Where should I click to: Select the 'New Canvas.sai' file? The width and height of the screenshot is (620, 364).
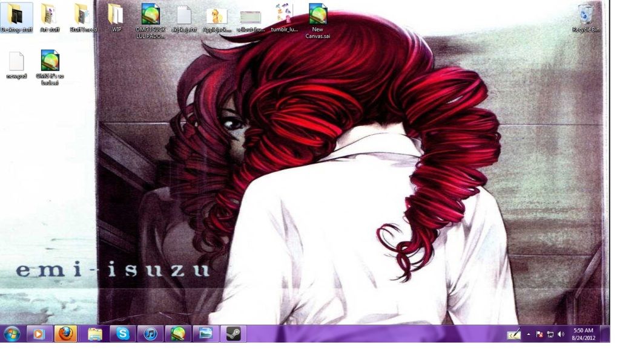[x=317, y=21]
